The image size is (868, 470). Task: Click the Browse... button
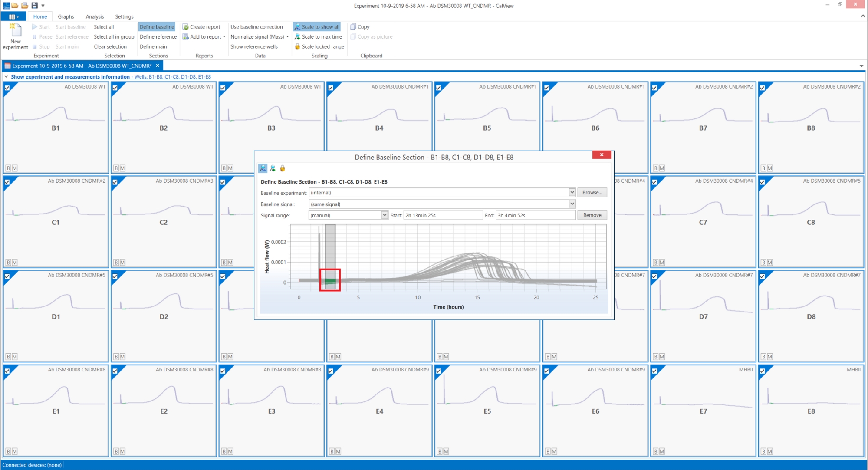point(592,192)
